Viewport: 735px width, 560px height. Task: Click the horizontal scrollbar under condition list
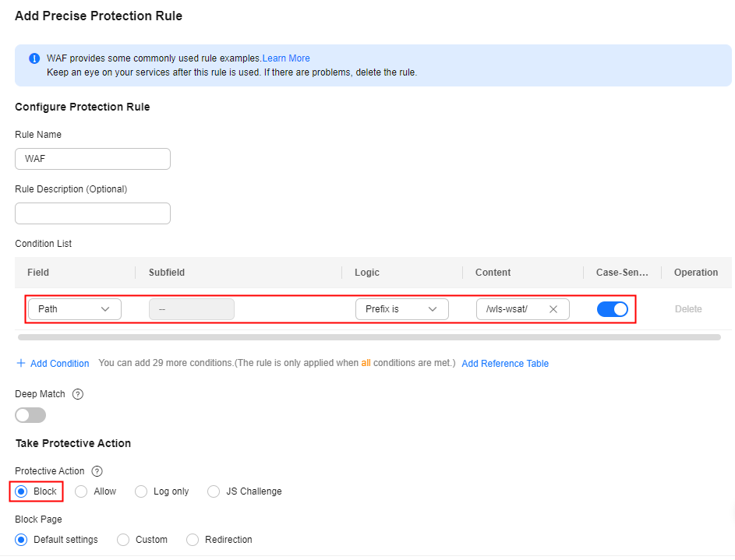point(369,337)
